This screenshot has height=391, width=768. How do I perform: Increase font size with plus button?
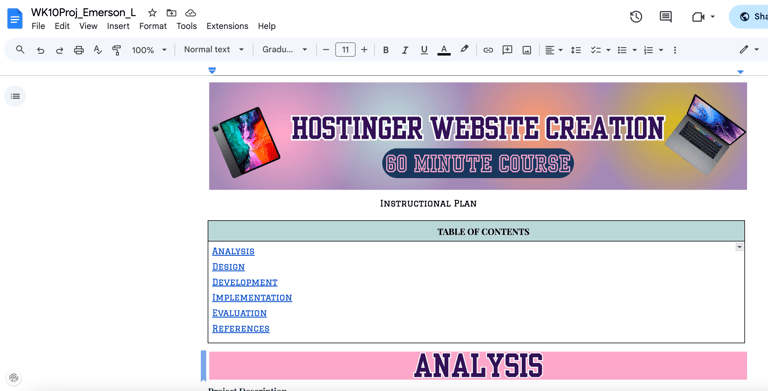(x=364, y=50)
